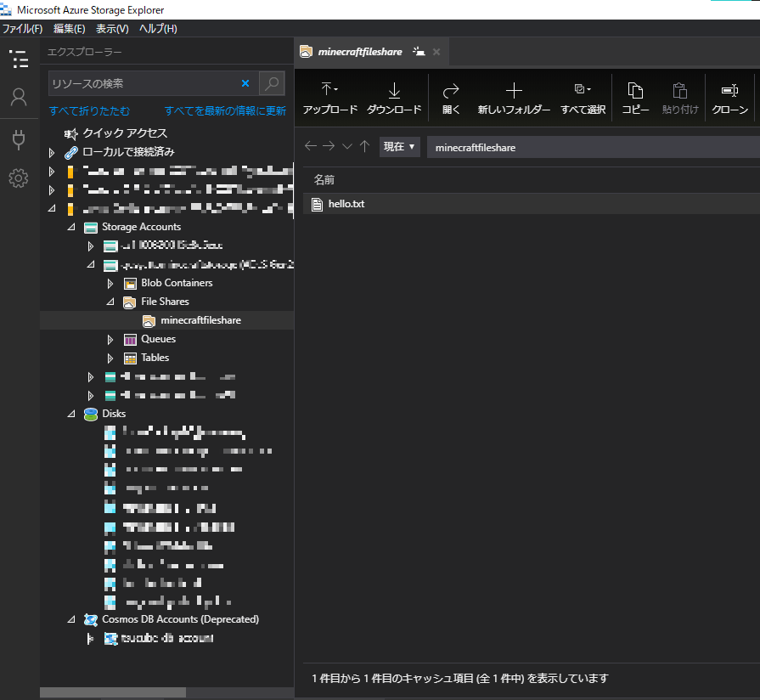The height and width of the screenshot is (700, 760).
Task: Click the ローカルで接続済み link icon
Action: point(70,153)
